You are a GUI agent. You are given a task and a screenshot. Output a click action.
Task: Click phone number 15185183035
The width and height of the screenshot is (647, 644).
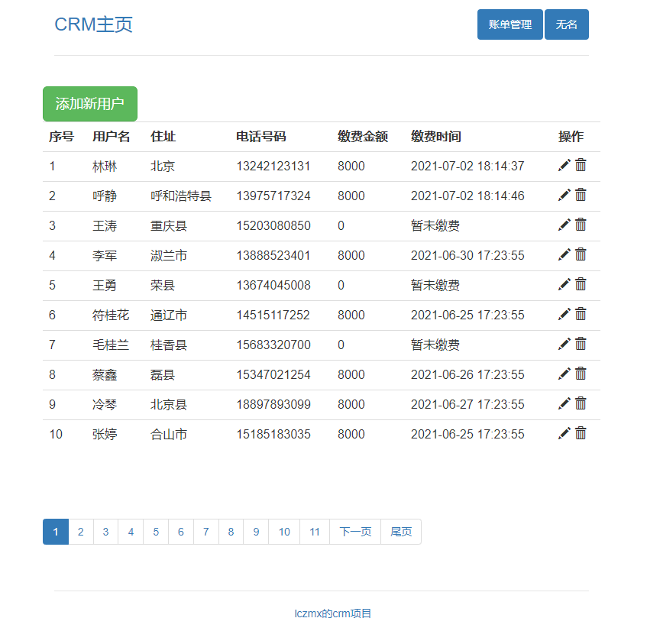pos(273,435)
